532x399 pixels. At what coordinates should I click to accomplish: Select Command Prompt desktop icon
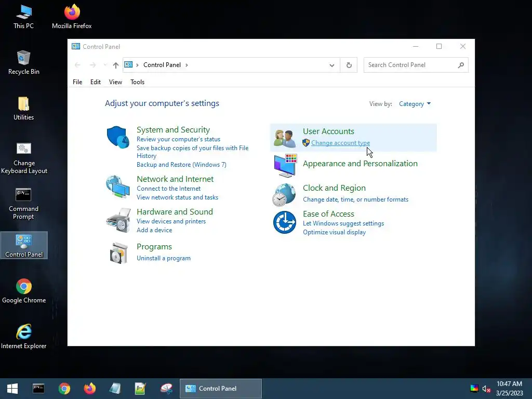pyautogui.click(x=23, y=204)
